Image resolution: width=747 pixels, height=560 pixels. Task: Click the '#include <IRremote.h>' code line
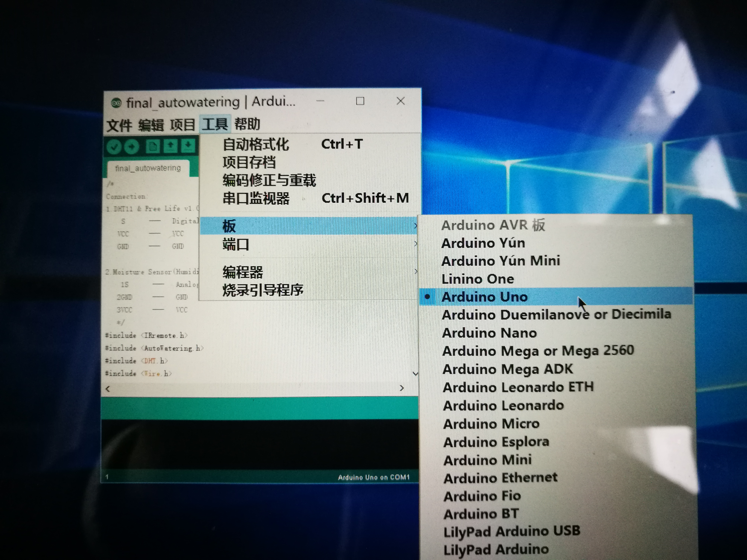click(146, 335)
